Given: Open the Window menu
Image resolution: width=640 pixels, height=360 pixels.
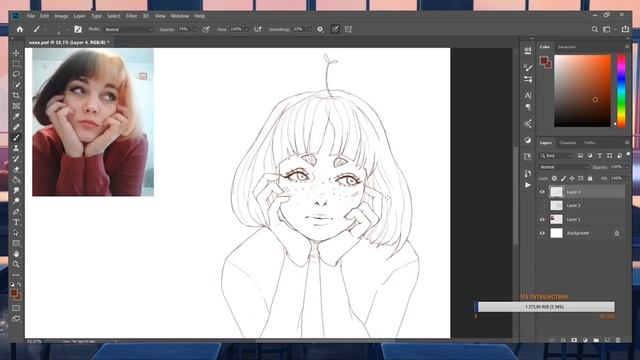Looking at the screenshot, I should [180, 16].
